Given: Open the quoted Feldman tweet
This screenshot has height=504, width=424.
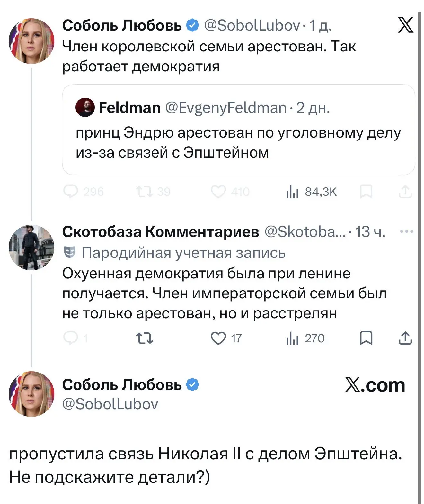Looking at the screenshot, I should 238,142.
